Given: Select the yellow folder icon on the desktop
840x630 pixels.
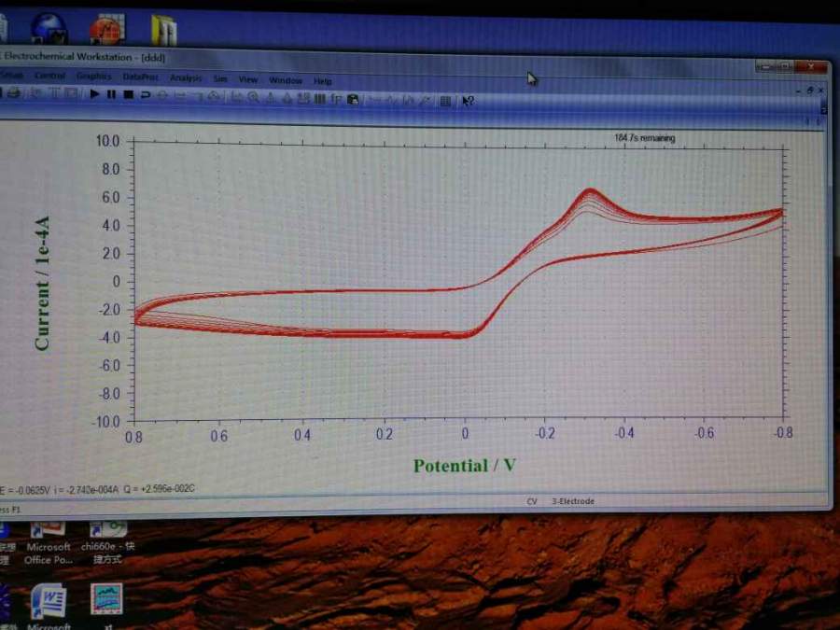Looking at the screenshot, I should (164, 31).
